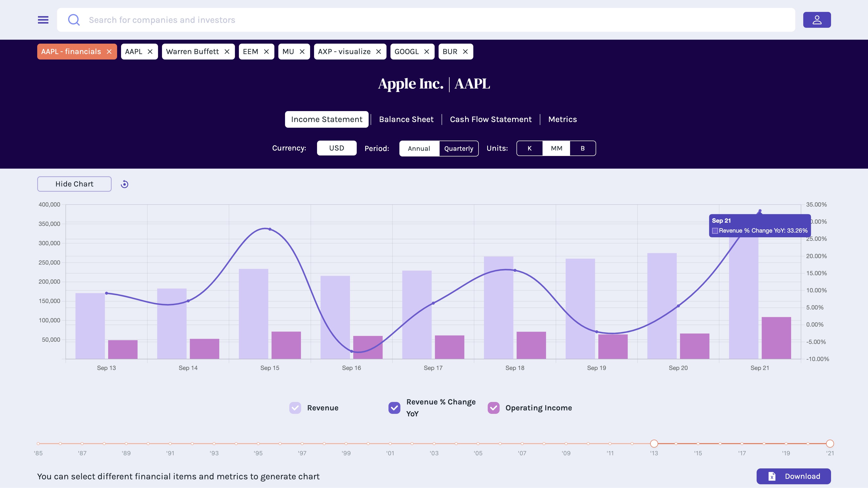Screen dimensions: 868x488
Task: Switch to the Warren Buffett tab
Action: tap(193, 52)
